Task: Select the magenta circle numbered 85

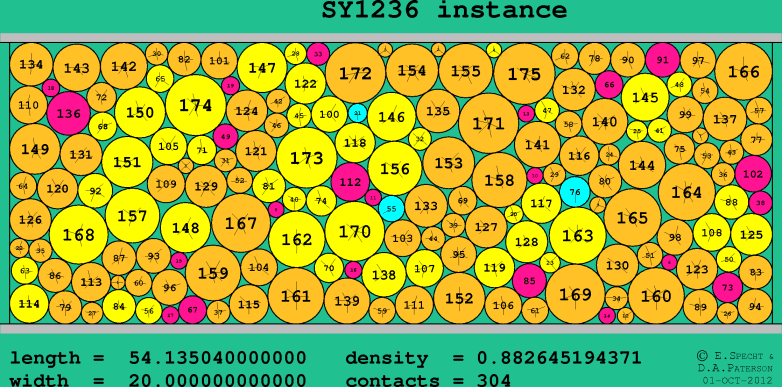Action: (529, 280)
